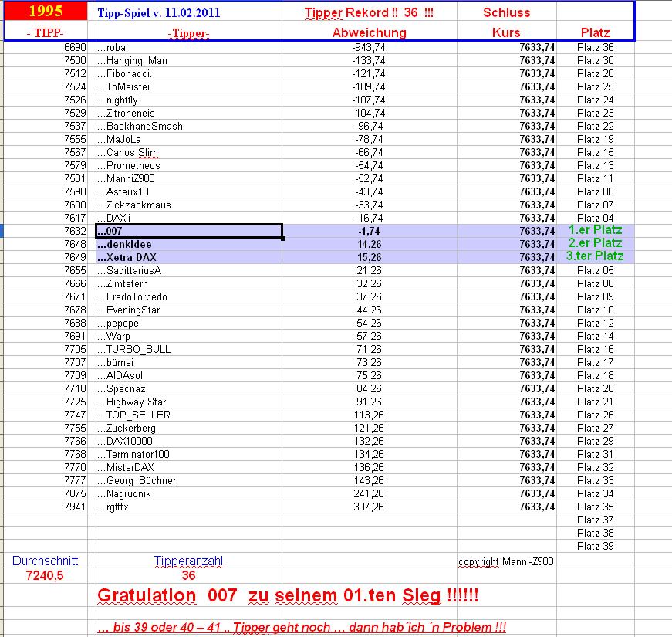
Task: Select the ...EveningStar cell
Action: tap(189, 310)
